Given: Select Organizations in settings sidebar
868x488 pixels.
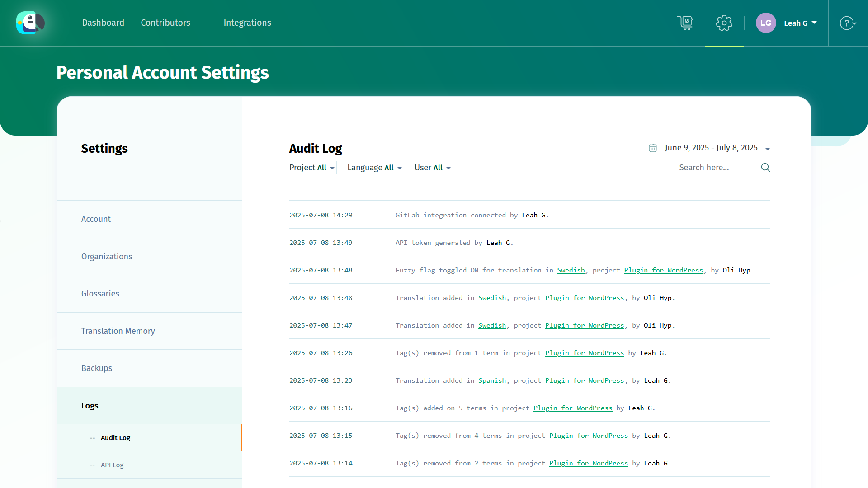Looking at the screenshot, I should coord(149,257).
